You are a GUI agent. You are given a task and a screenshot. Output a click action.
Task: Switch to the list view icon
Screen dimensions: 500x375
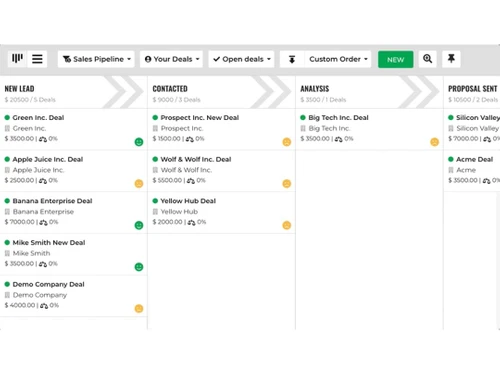[x=37, y=59]
